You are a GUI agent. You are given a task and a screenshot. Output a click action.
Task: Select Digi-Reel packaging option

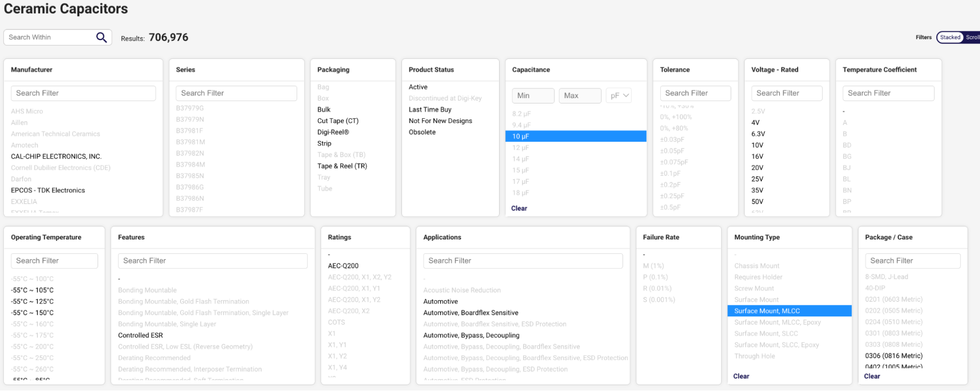[x=333, y=132]
